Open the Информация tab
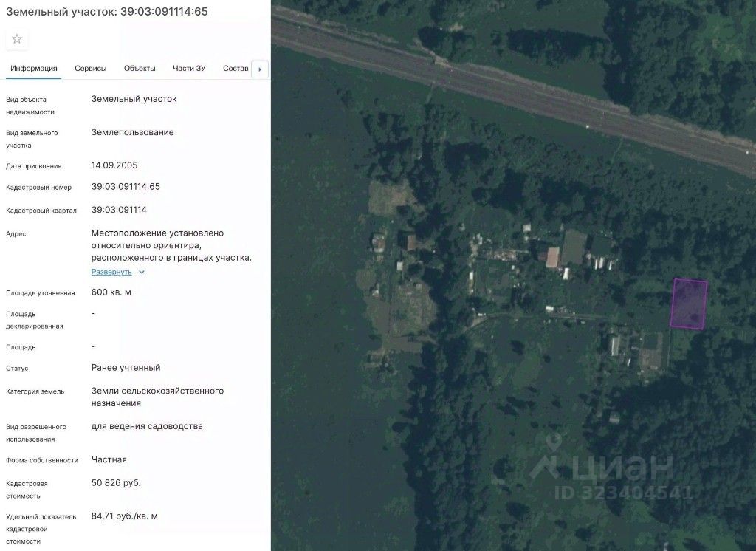This screenshot has height=551, width=756. coord(34,69)
